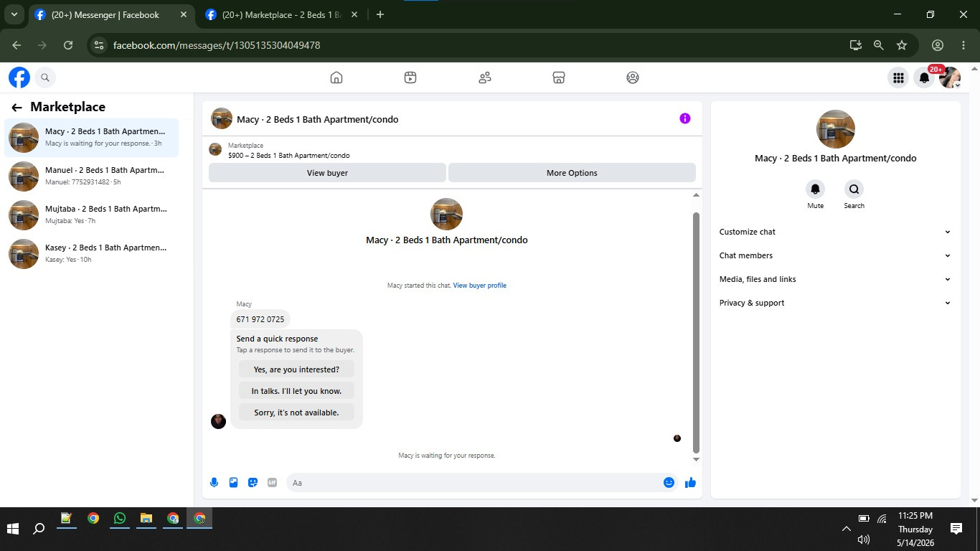
Task: Click the Facebook search magnifier icon
Action: click(x=45, y=77)
